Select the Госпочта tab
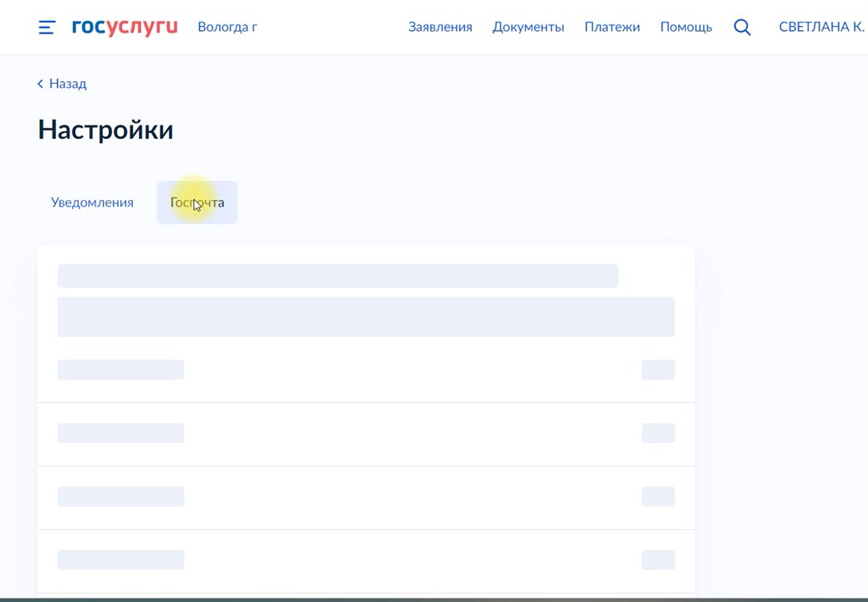This screenshot has width=868, height=602. [197, 202]
